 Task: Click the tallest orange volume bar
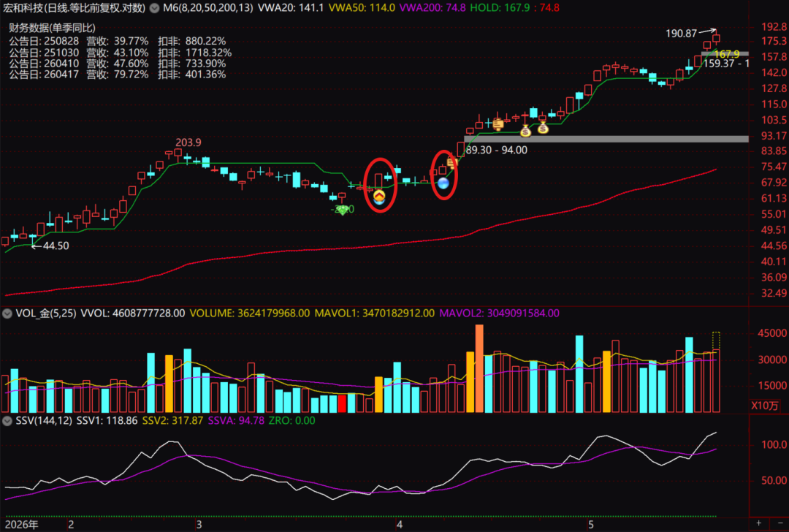coord(479,368)
